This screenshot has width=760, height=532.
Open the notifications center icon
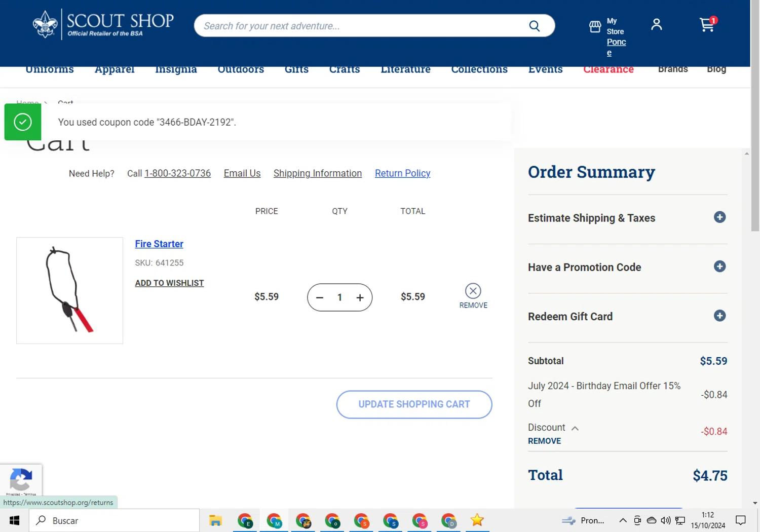(x=741, y=520)
